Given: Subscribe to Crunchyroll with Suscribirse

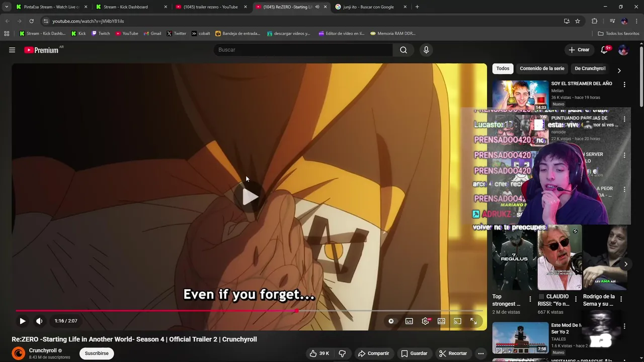Looking at the screenshot, I should [97, 353].
